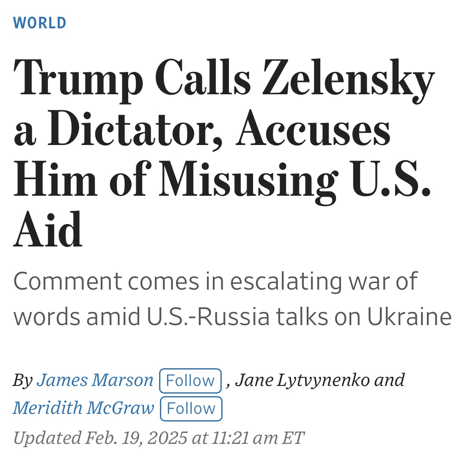Viewport: 476px width, 457px height.
Task: Click the word "Aid" ending the headline
Action: [48, 231]
